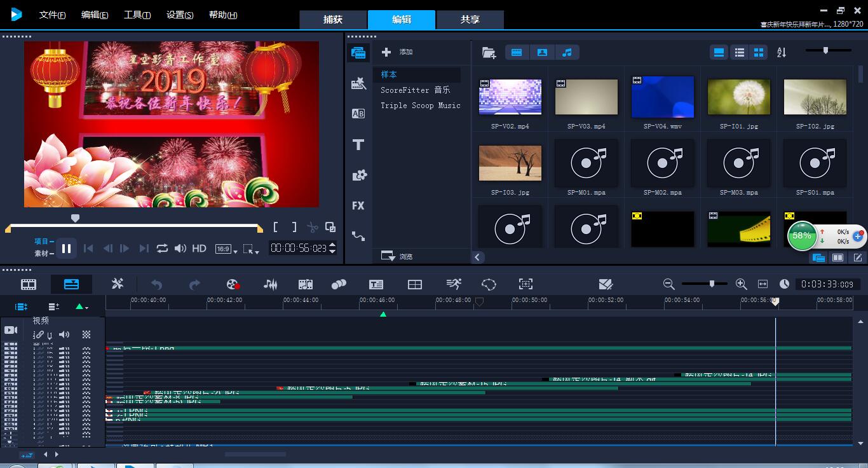This screenshot has height=468, width=868.
Task: Open the Browse (浏览) folder button
Action: coord(397,256)
